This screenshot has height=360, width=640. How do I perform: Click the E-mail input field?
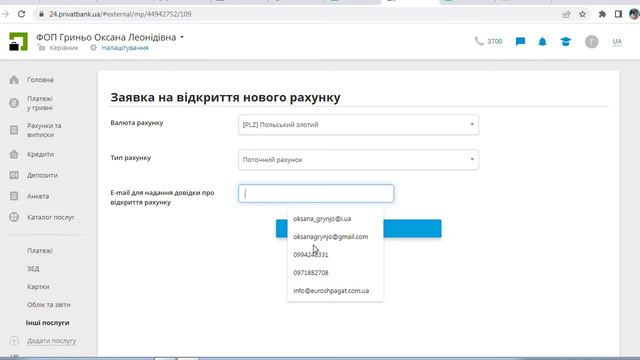click(x=316, y=193)
